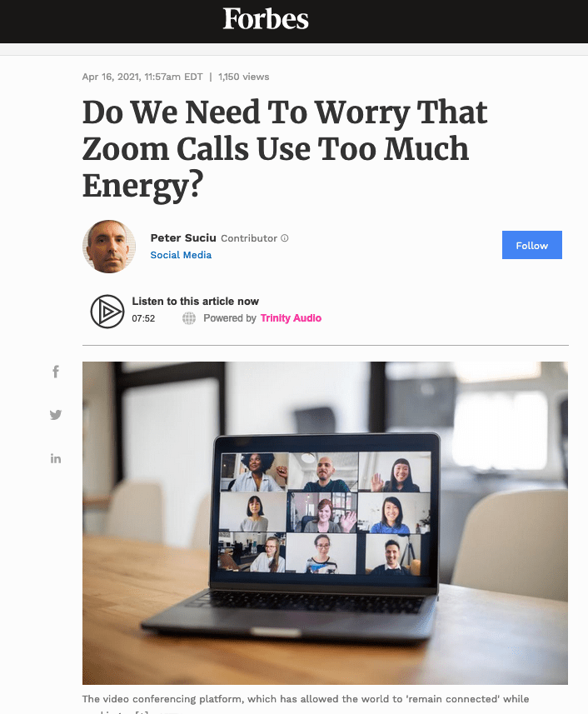The height and width of the screenshot is (714, 588).
Task: Click the Contributor label
Action: tap(249, 238)
